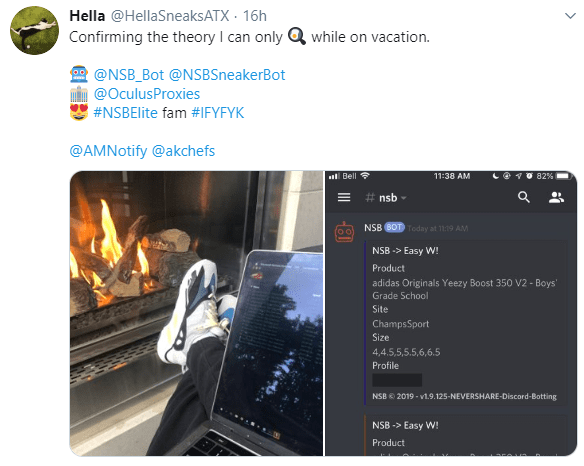This screenshot has height=466, width=584.
Task: Follow the #IFYFYK hashtag
Action: 218,113
